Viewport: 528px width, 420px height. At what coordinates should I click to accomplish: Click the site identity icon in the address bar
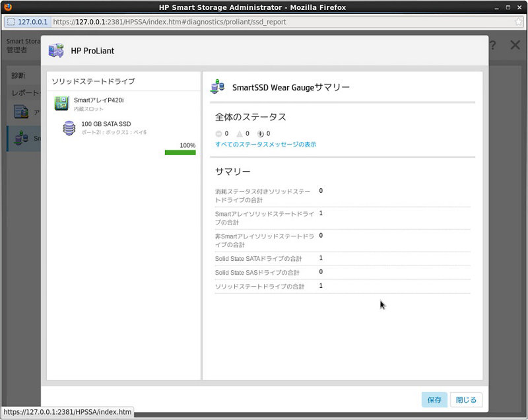pos(9,21)
